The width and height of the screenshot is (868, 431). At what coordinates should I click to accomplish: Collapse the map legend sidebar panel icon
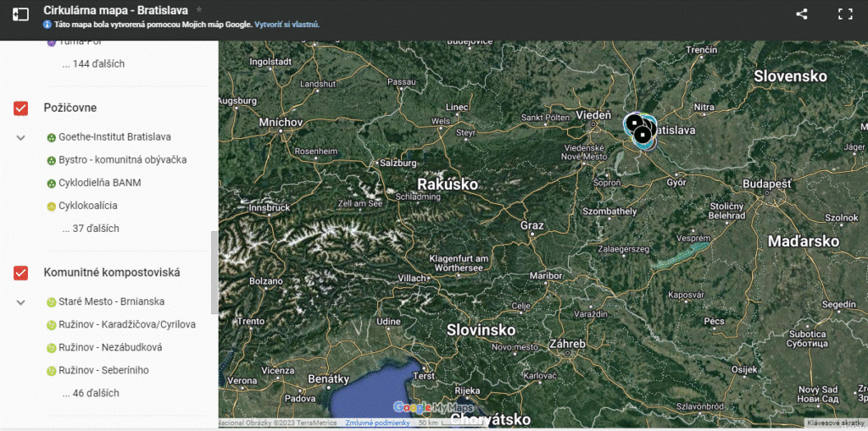[20, 14]
